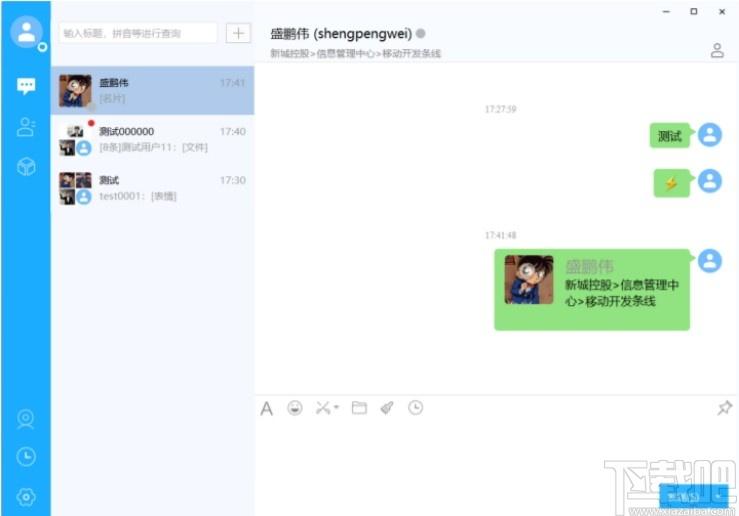Click the sender avatar beside the 测试 message
739x516 pixels.
pos(710,135)
